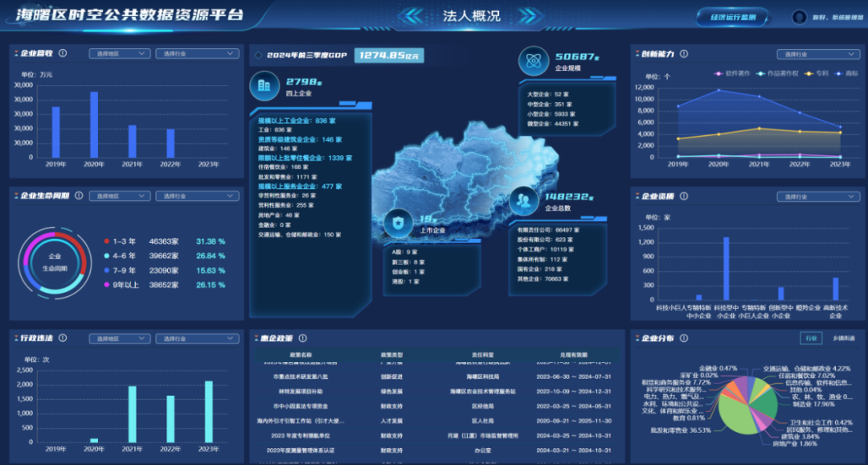The height and width of the screenshot is (465, 868).
Task: Click the 四上企业 building icon
Action: (x=265, y=84)
